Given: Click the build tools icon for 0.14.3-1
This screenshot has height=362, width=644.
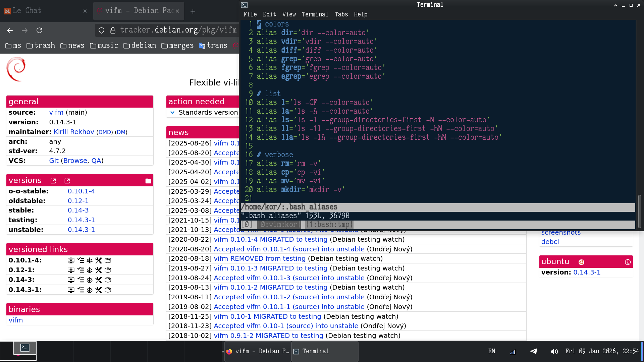Looking at the screenshot, I should click(99, 290).
